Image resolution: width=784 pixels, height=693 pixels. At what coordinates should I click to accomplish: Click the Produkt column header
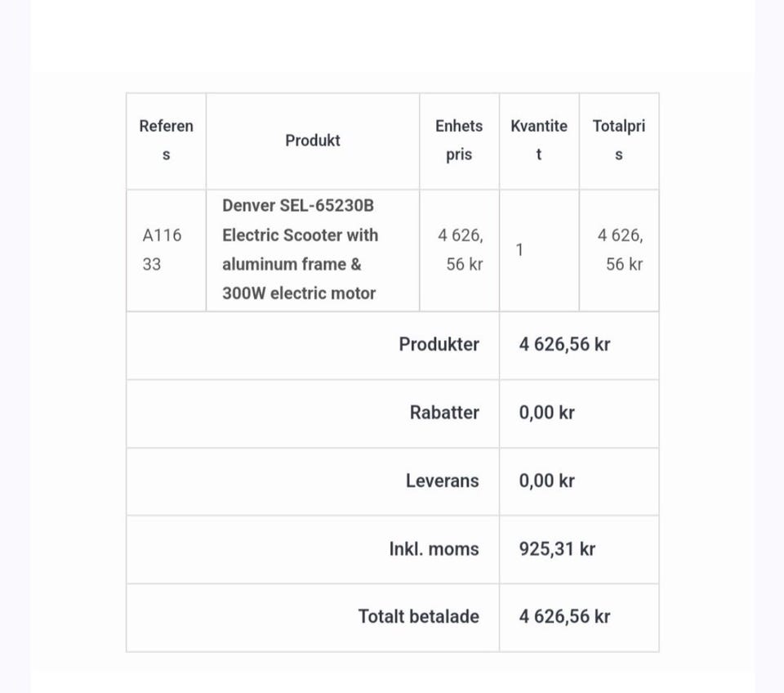point(312,141)
